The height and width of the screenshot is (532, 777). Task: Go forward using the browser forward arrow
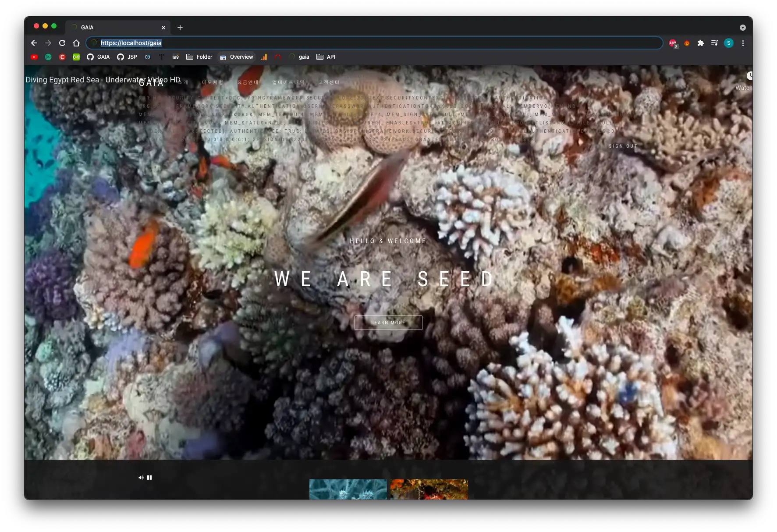(48, 43)
